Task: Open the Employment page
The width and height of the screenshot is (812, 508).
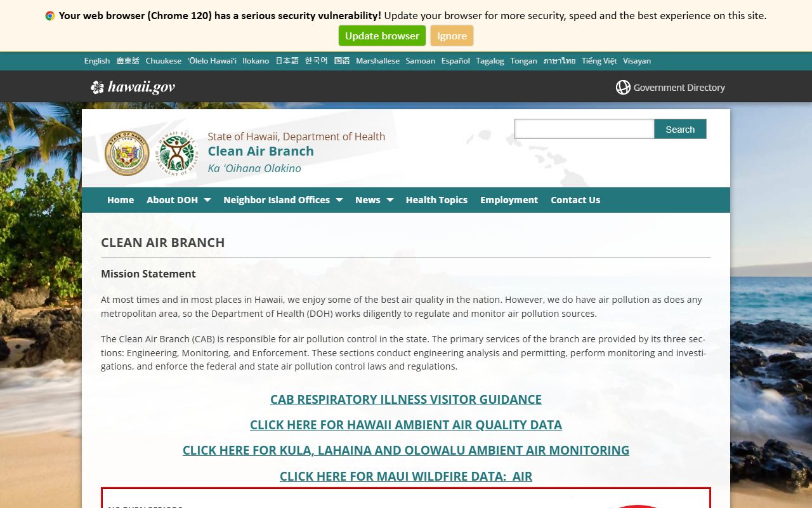Action: [x=509, y=200]
